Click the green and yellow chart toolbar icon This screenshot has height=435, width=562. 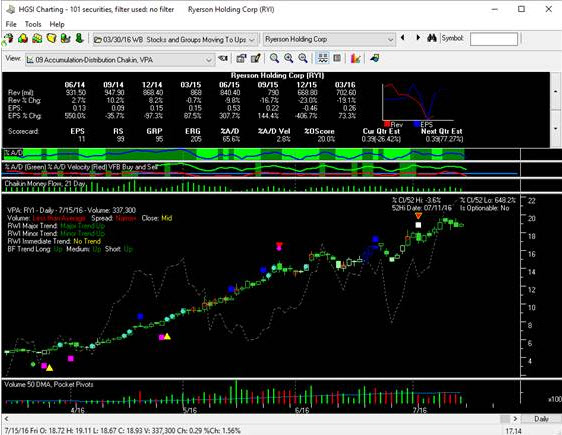pyautogui.click(x=65, y=38)
